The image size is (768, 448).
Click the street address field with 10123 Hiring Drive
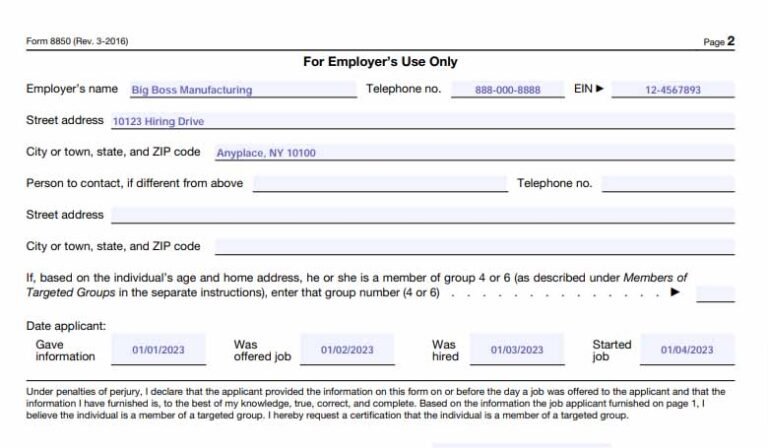point(422,122)
